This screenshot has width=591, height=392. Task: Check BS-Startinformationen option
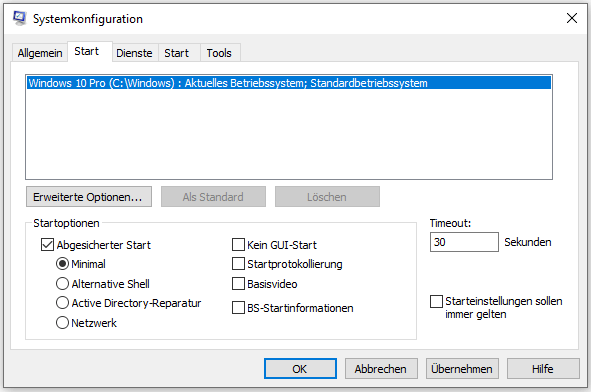tap(238, 308)
